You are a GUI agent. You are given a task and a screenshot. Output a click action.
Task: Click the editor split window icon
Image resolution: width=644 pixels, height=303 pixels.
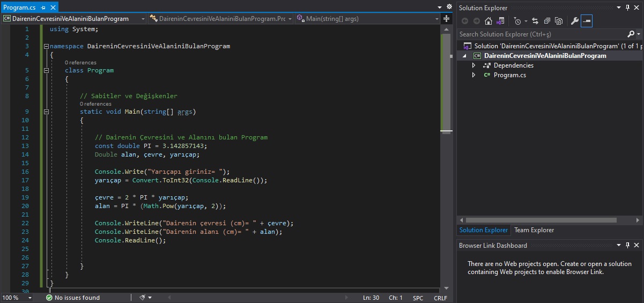[447, 18]
